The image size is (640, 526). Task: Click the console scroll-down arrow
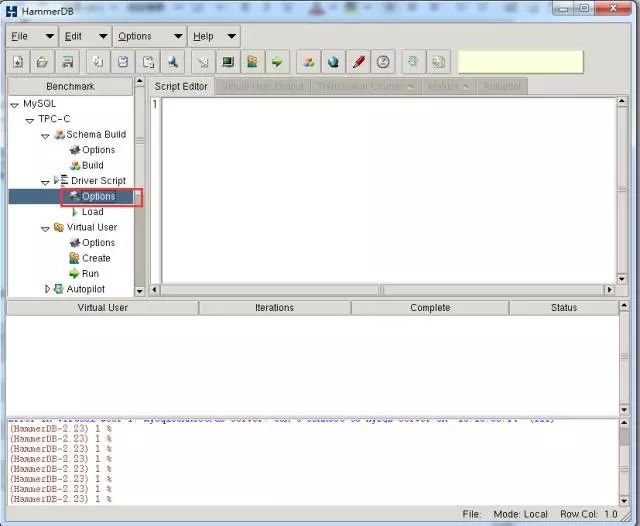624,501
